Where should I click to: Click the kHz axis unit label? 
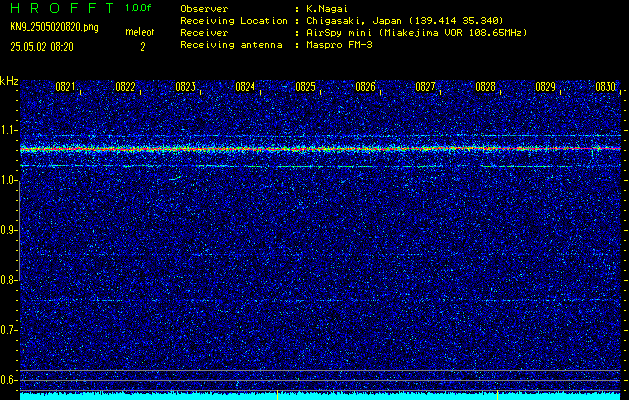(9, 81)
